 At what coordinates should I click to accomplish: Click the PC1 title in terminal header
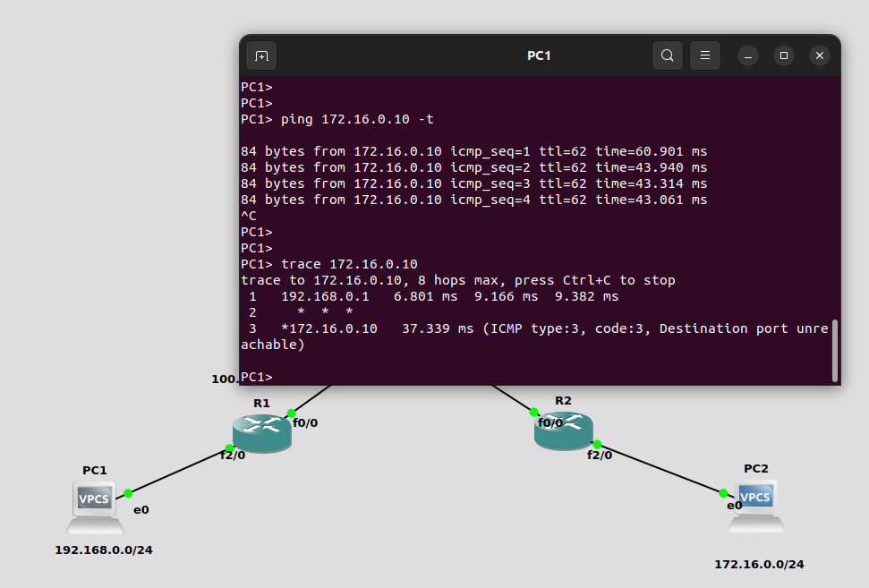(x=539, y=55)
